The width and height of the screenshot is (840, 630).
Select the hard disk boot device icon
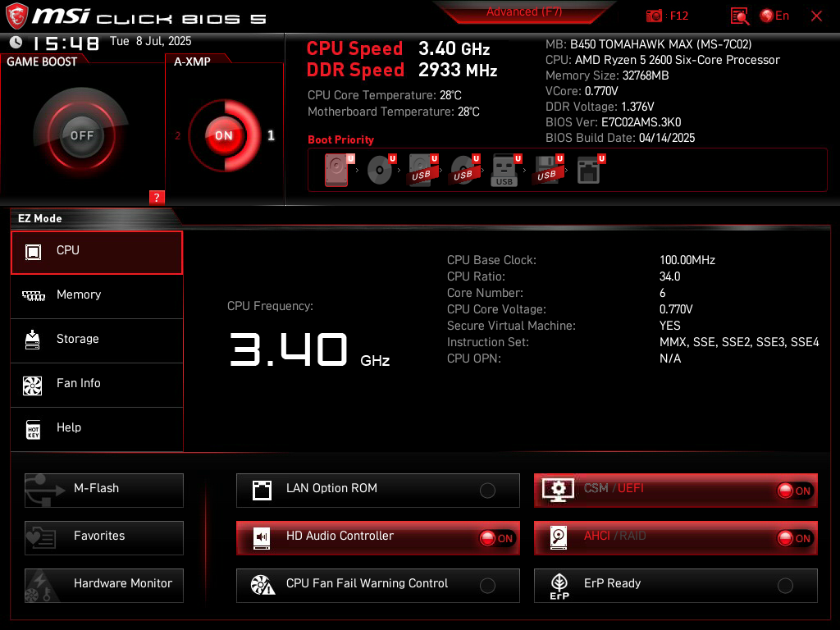(x=339, y=170)
